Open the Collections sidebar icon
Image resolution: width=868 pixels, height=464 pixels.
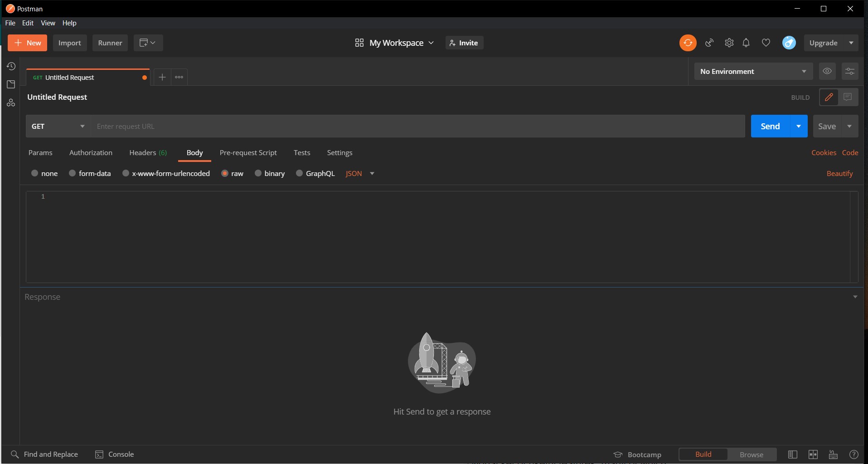(x=11, y=84)
